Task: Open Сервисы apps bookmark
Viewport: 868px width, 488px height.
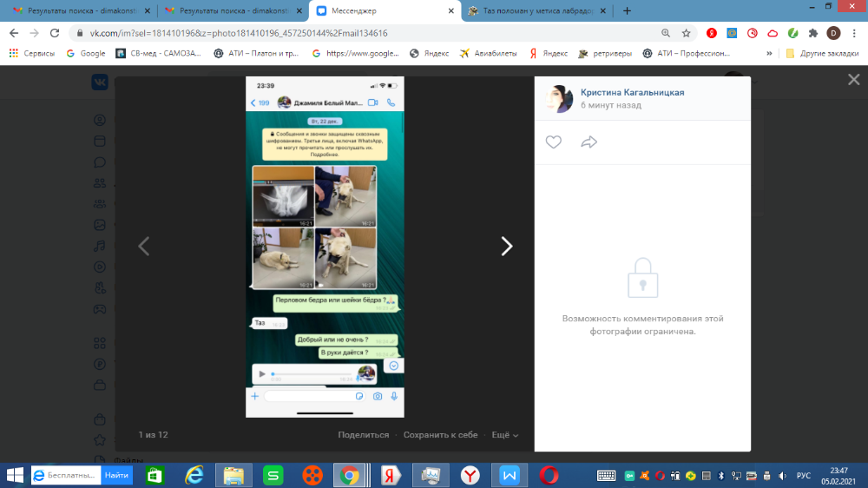Action: click(x=31, y=53)
